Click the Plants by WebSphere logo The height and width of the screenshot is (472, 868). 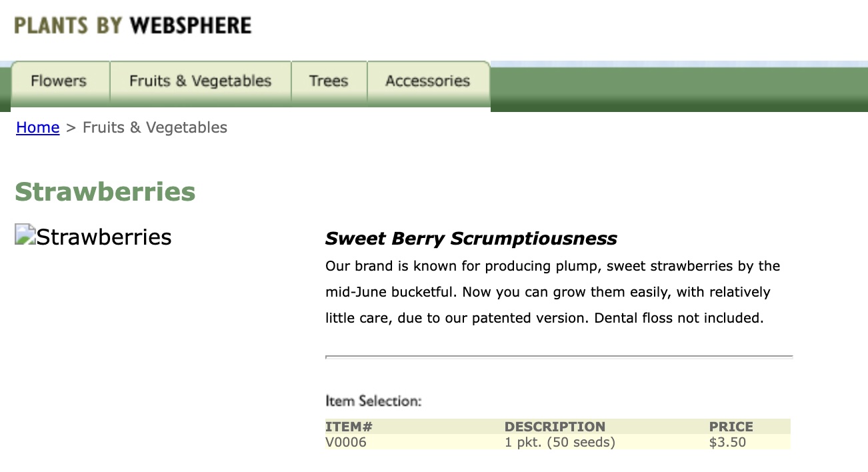[x=133, y=26]
